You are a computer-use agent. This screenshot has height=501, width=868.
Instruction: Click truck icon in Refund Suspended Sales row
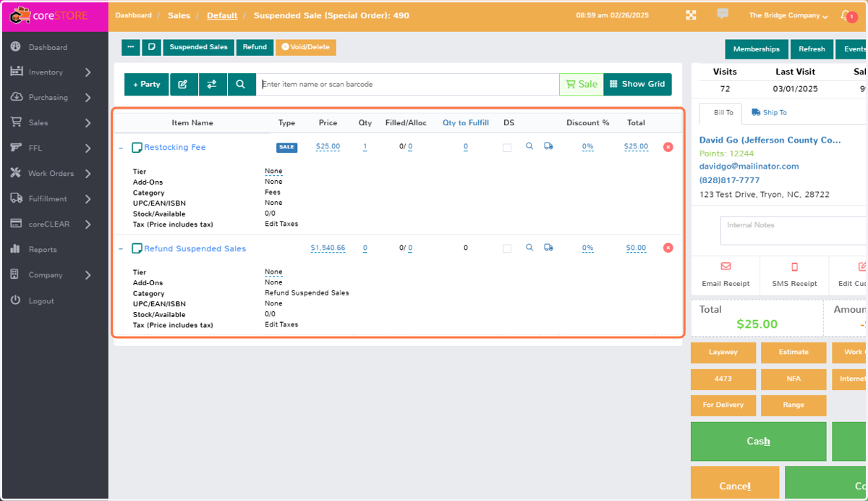(548, 248)
